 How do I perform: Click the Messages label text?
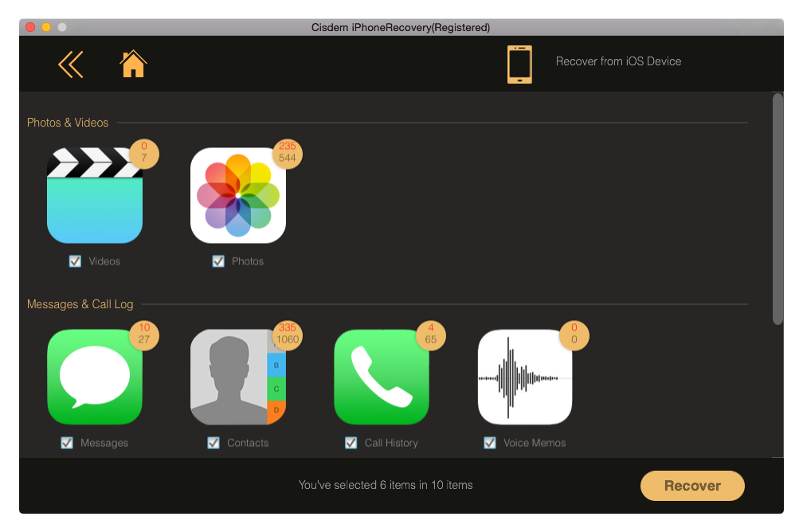[x=104, y=443]
